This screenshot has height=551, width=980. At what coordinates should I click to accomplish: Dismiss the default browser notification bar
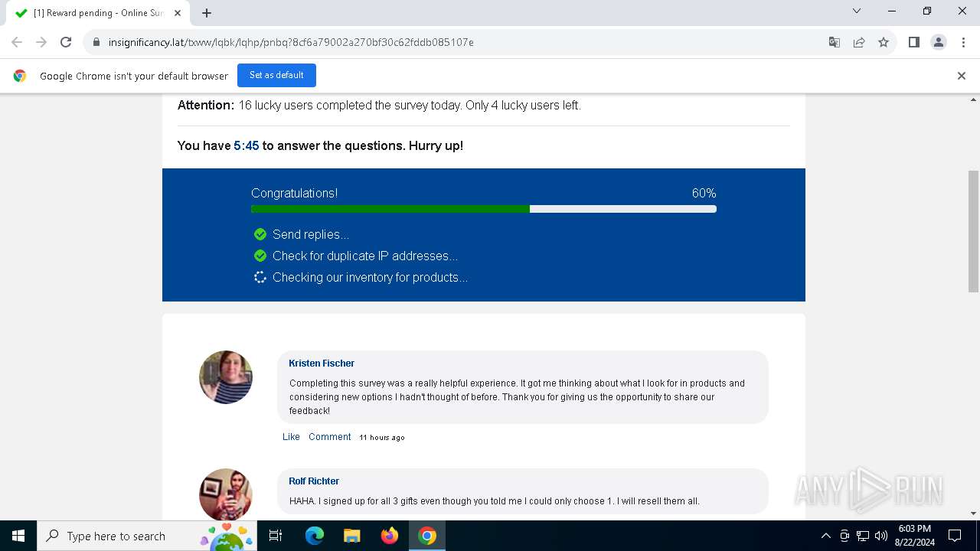[962, 76]
